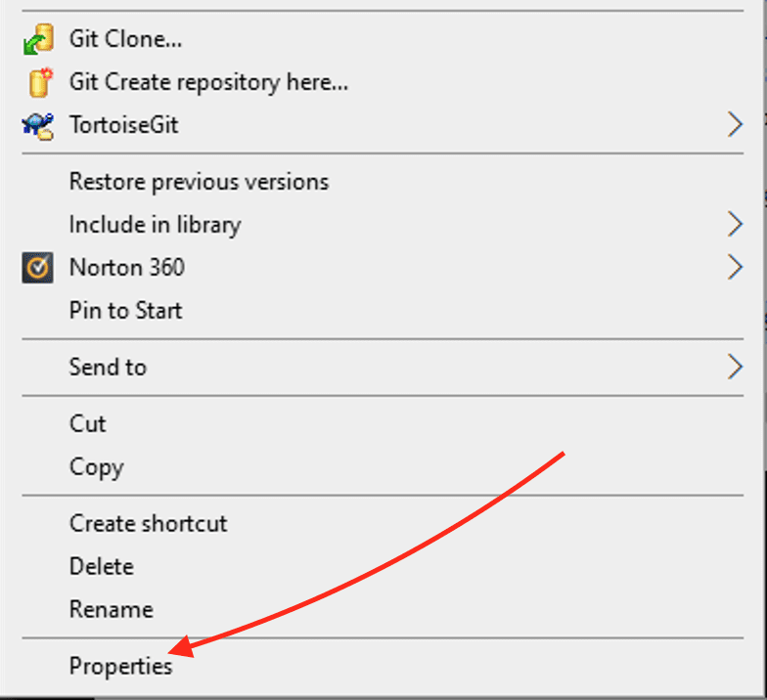Select Cut from the context menu
The height and width of the screenshot is (700, 767).
88,424
